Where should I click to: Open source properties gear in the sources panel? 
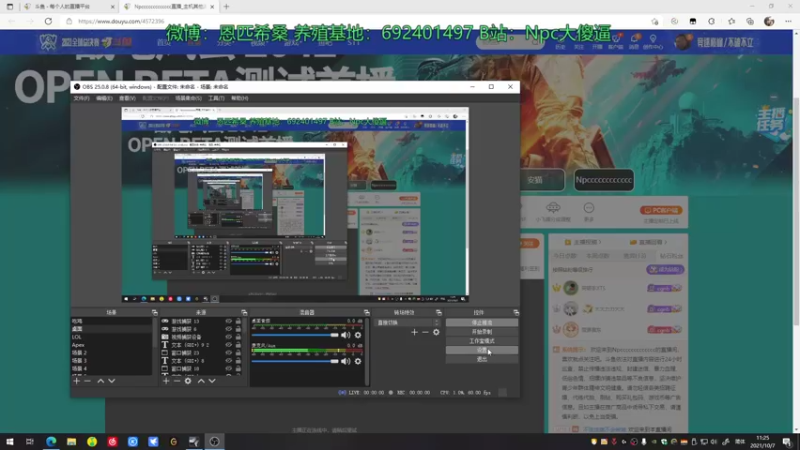(188, 381)
